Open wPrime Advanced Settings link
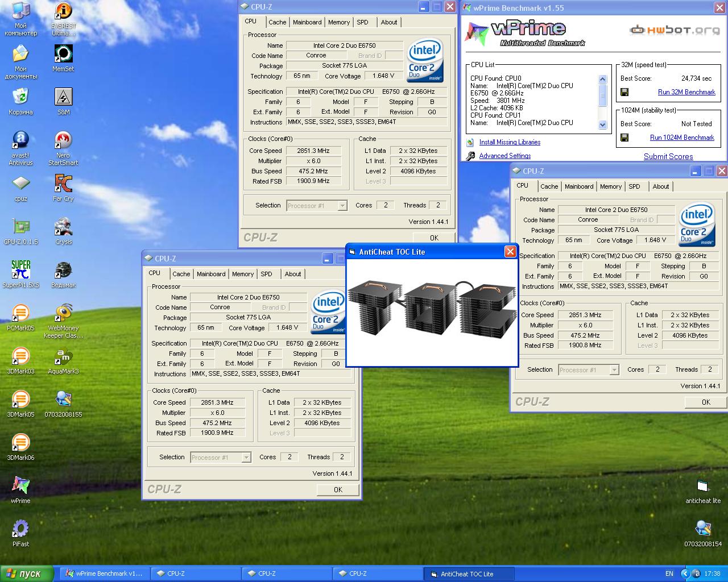Screen dimensions: 728x582 click(504, 156)
